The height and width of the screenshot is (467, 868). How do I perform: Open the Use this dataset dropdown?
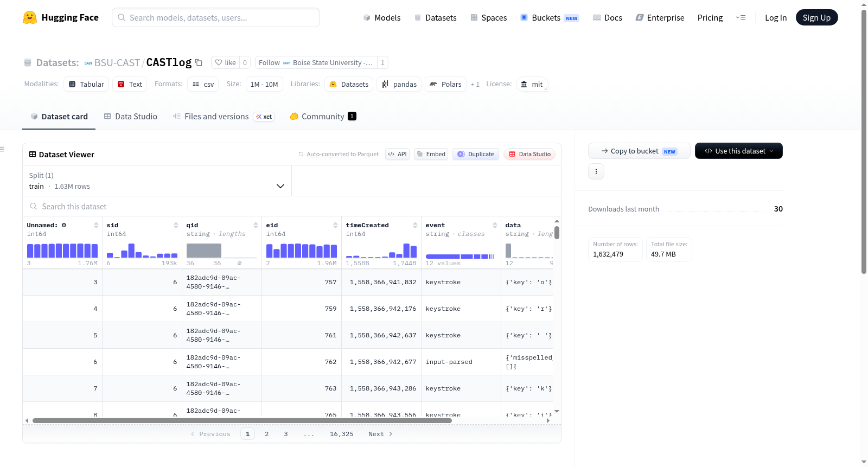pos(738,151)
